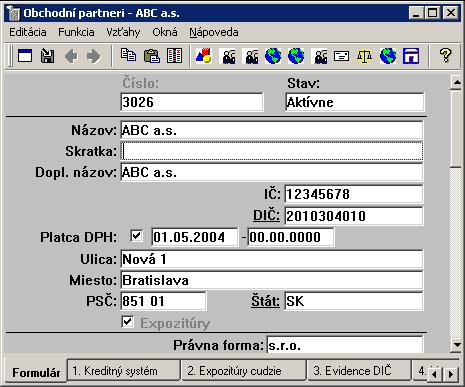
Task: Click the application icon in the title bar
Action: click(x=14, y=13)
